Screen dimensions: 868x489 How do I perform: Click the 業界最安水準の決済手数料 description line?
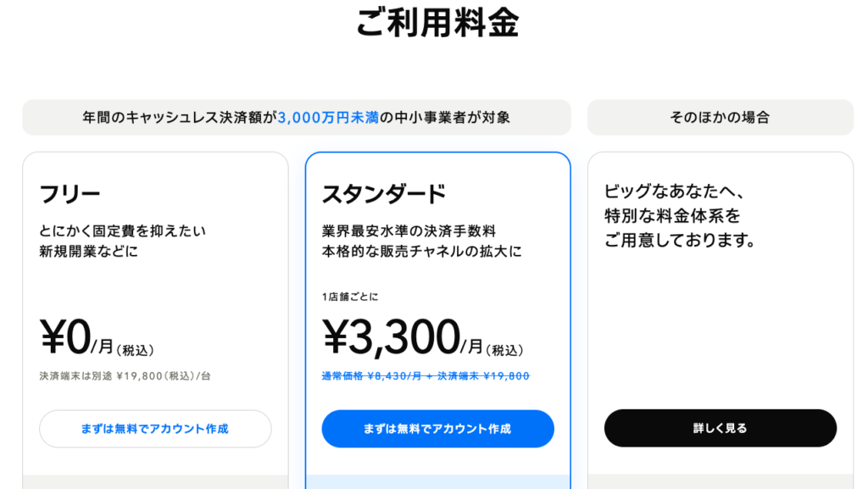click(x=409, y=231)
